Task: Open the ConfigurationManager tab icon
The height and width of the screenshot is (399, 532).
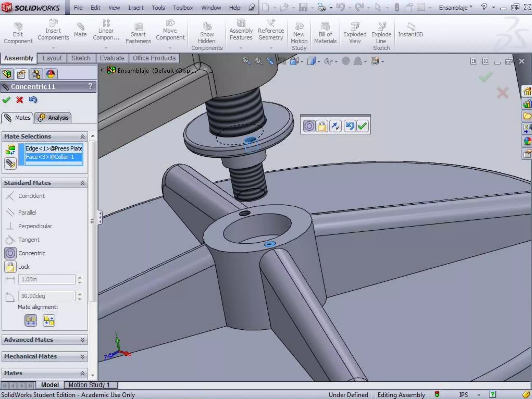Action: (36, 74)
